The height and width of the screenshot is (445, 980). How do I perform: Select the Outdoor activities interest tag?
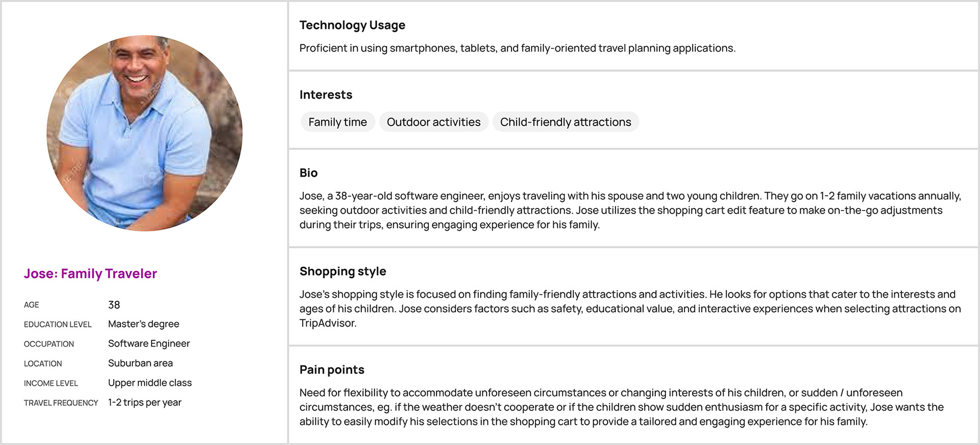coord(434,122)
